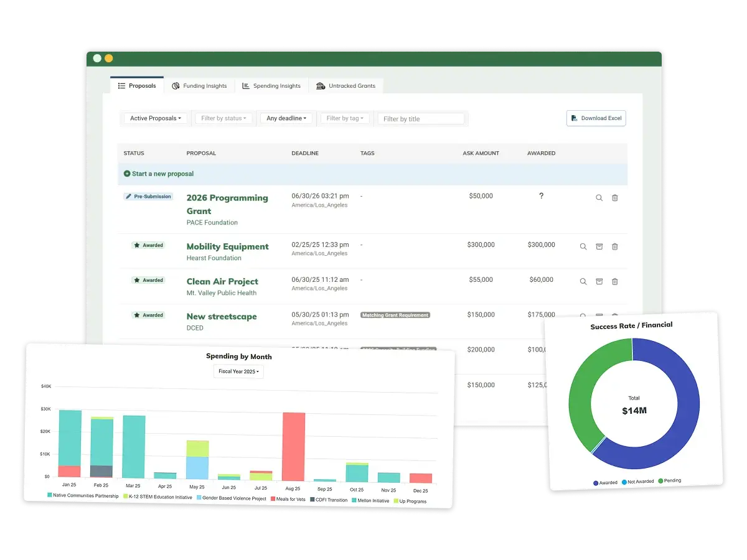
Task: Click the green Awarded color dot in donut legend
Action: (x=594, y=481)
